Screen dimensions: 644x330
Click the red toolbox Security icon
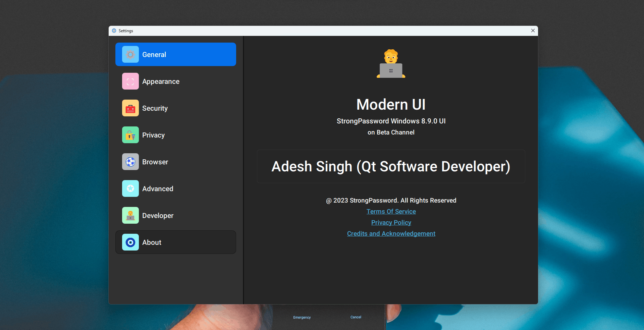pyautogui.click(x=130, y=108)
